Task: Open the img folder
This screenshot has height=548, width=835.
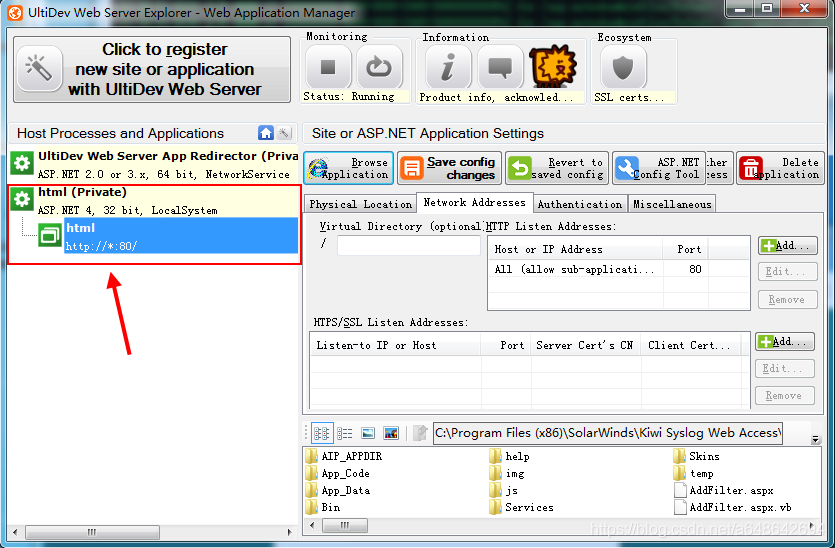Action: pos(506,473)
